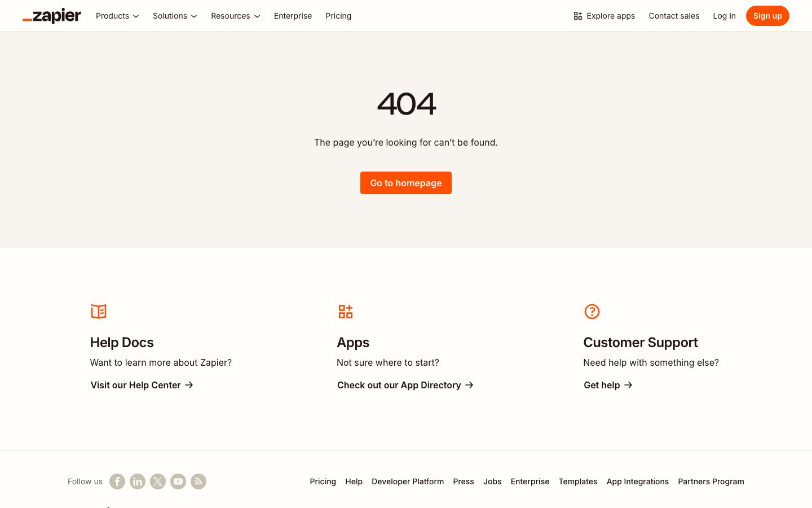Expand the Resources dropdown
The image size is (812, 508).
[235, 16]
